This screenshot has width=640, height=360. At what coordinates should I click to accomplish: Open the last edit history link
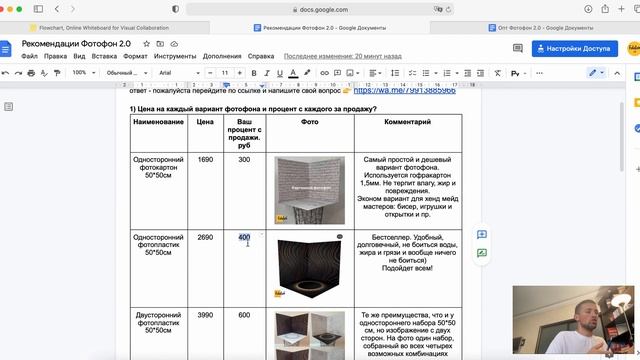point(342,56)
